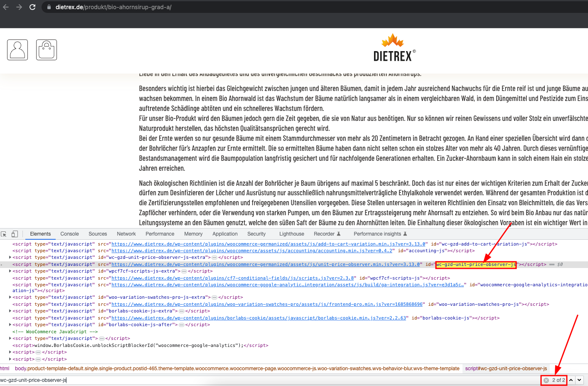Click the browser address bar URL

(x=113, y=7)
